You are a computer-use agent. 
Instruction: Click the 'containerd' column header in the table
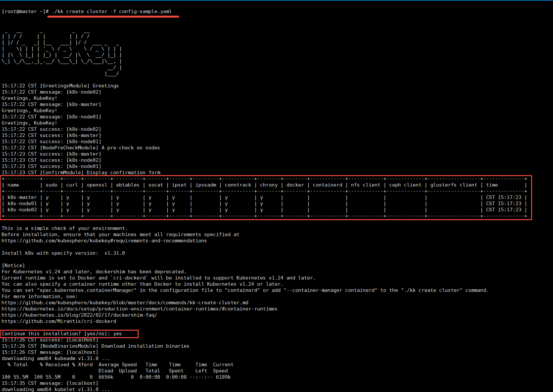tap(327, 185)
